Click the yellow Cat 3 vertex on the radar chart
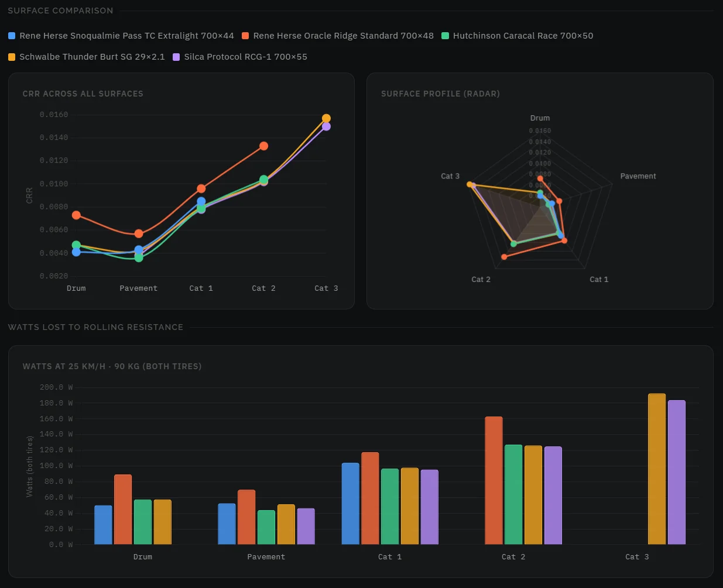The width and height of the screenshot is (723, 588). click(470, 184)
